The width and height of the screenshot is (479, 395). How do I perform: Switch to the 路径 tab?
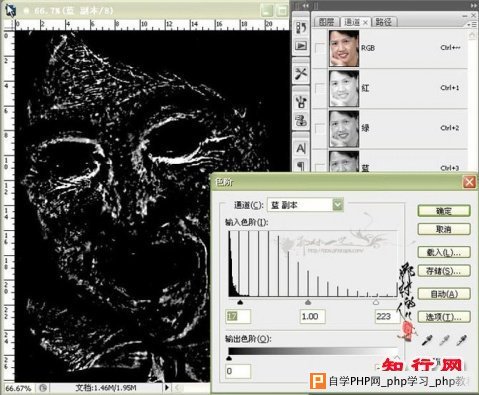(383, 22)
